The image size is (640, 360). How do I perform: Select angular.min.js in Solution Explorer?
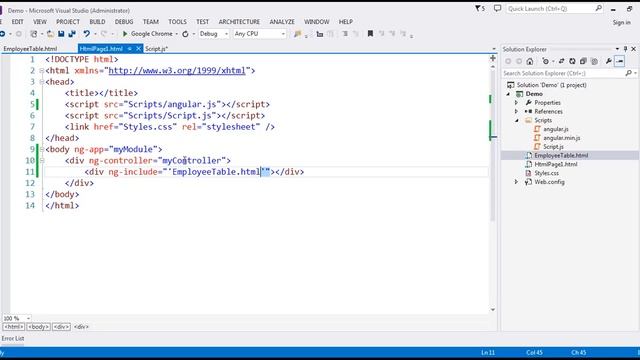click(561, 138)
